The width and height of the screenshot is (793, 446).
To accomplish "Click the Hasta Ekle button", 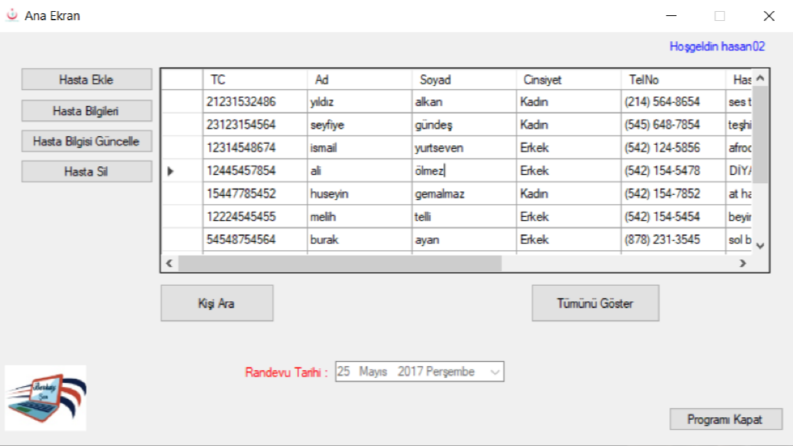I will pyautogui.click(x=86, y=79).
